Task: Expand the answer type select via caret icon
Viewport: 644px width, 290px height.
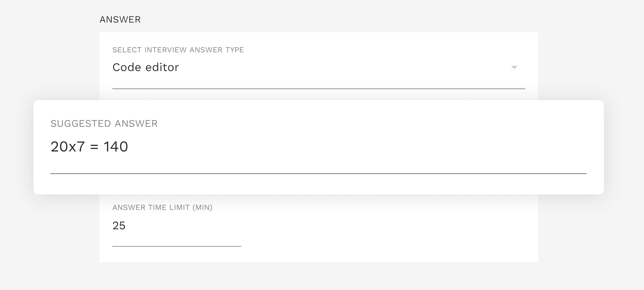Action: [x=514, y=67]
